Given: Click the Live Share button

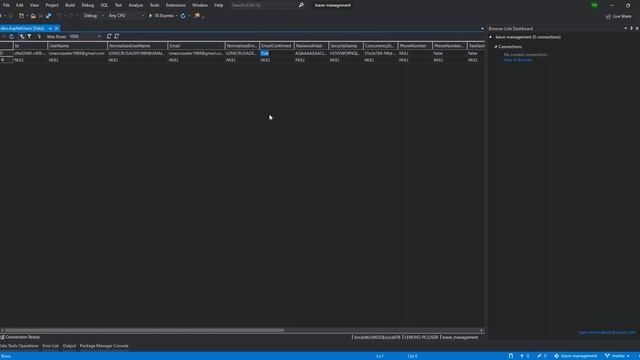Looking at the screenshot, I should pos(618,16).
